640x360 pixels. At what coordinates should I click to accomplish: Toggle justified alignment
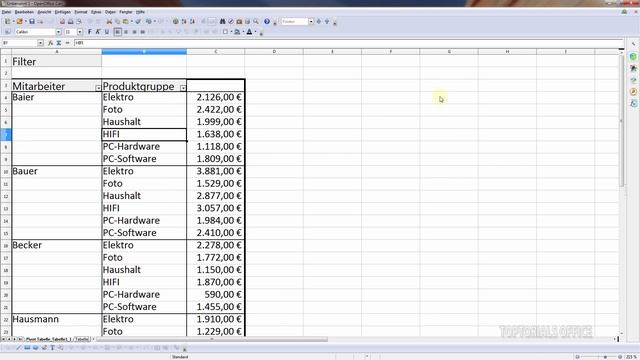[x=142, y=32]
